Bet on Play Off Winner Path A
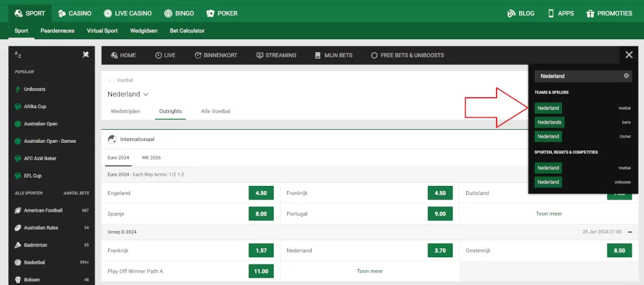Image resolution: width=644 pixels, height=285 pixels. [x=261, y=271]
